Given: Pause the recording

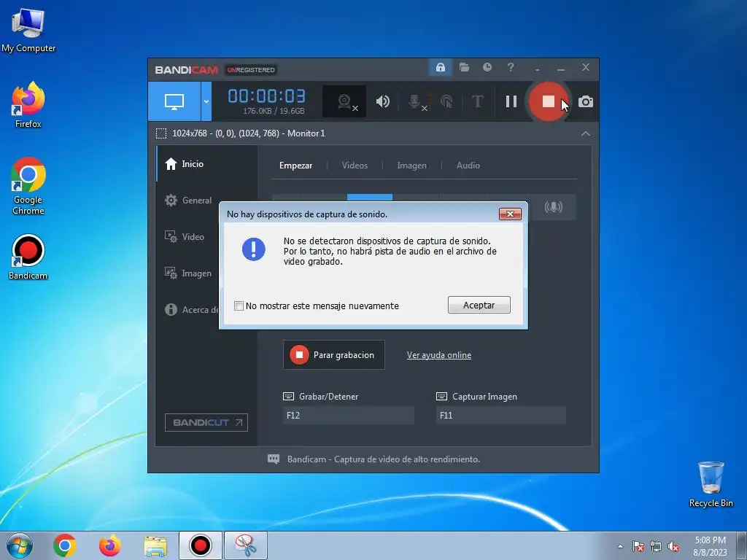Looking at the screenshot, I should coord(511,101).
